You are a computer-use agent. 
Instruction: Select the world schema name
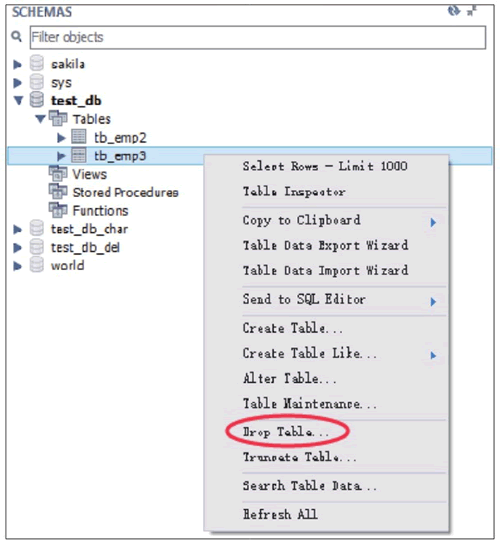coord(67,266)
